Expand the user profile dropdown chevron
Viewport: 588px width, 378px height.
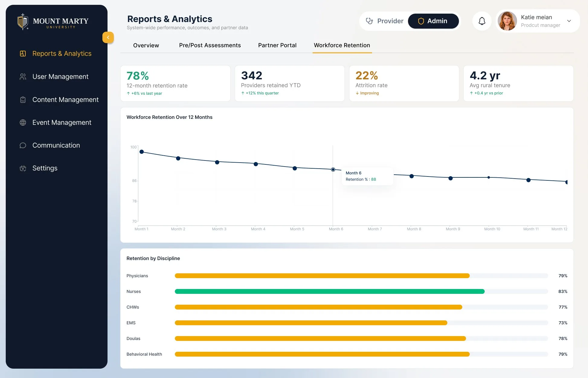(569, 21)
